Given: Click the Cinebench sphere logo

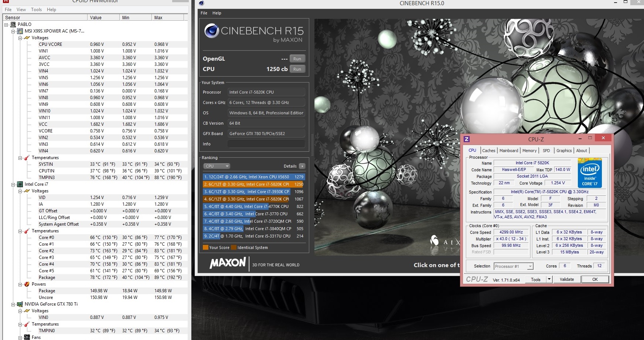Looking at the screenshot, I should [x=212, y=31].
